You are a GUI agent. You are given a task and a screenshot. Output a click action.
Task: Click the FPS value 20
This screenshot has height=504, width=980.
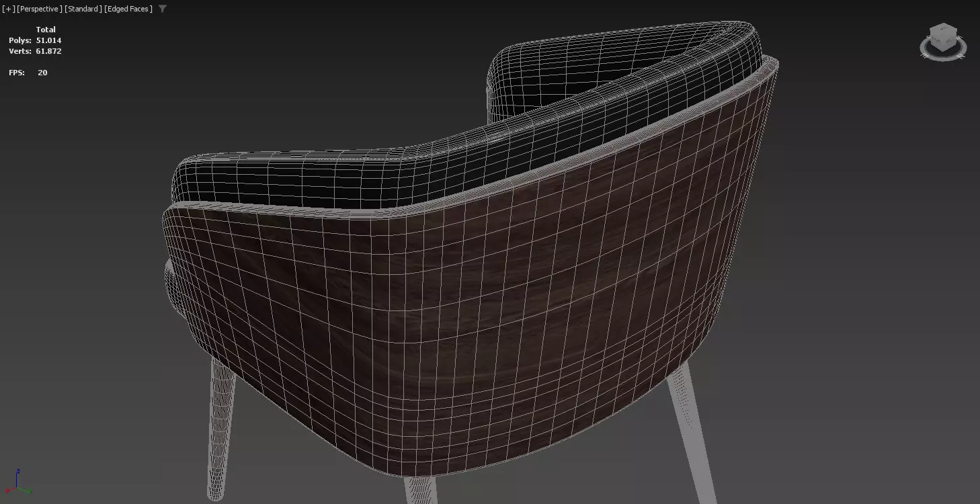click(42, 73)
